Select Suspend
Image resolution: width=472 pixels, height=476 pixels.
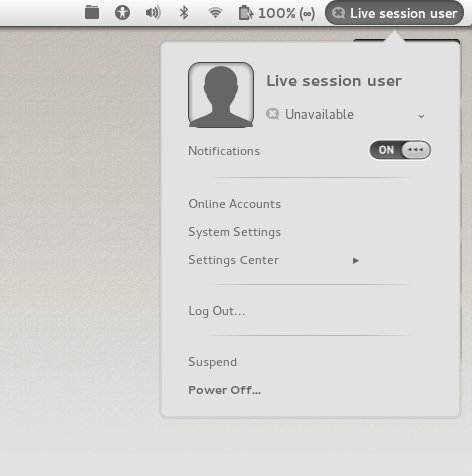(213, 362)
